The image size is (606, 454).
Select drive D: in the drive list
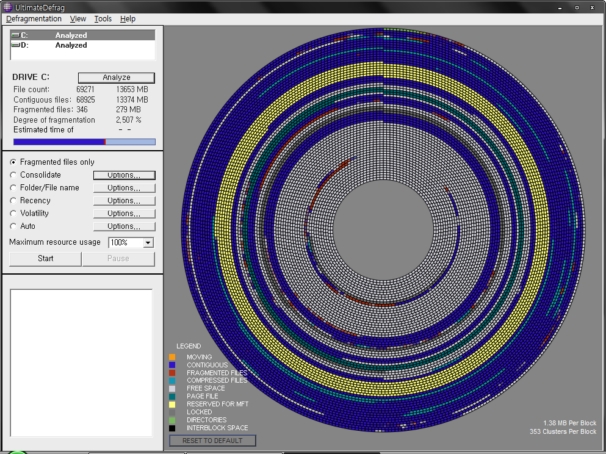83,45
